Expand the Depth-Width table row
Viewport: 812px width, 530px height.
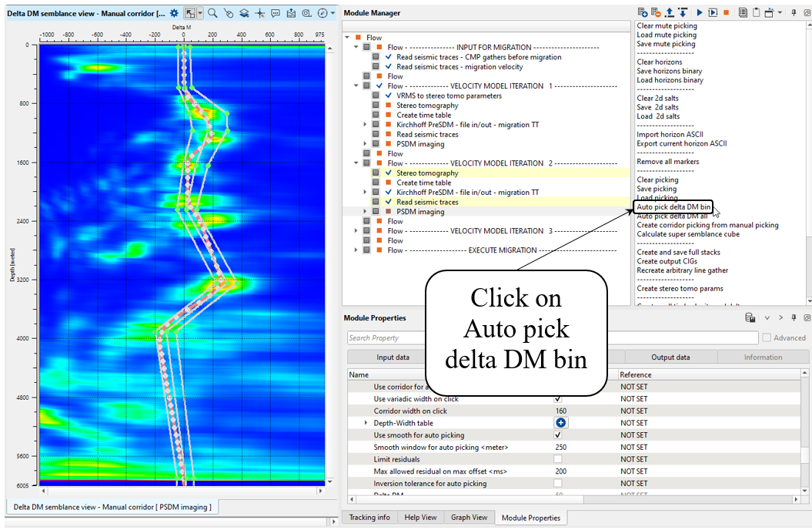pyautogui.click(x=366, y=423)
